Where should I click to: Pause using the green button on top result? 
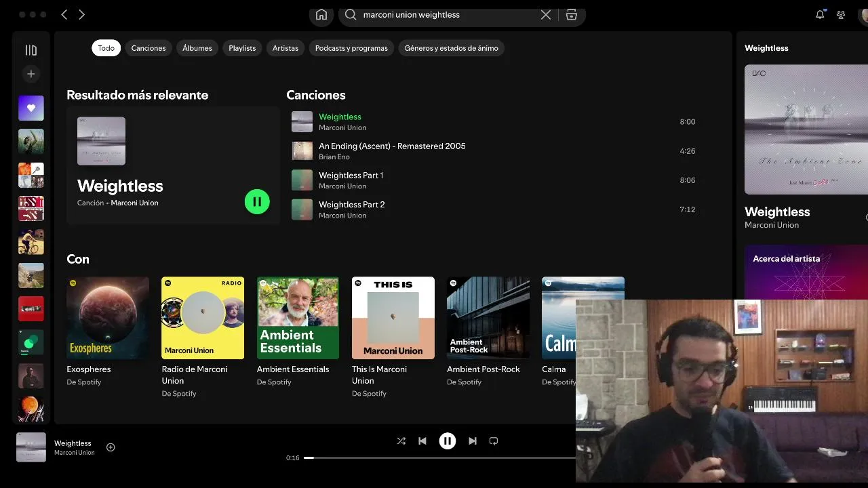(x=257, y=201)
